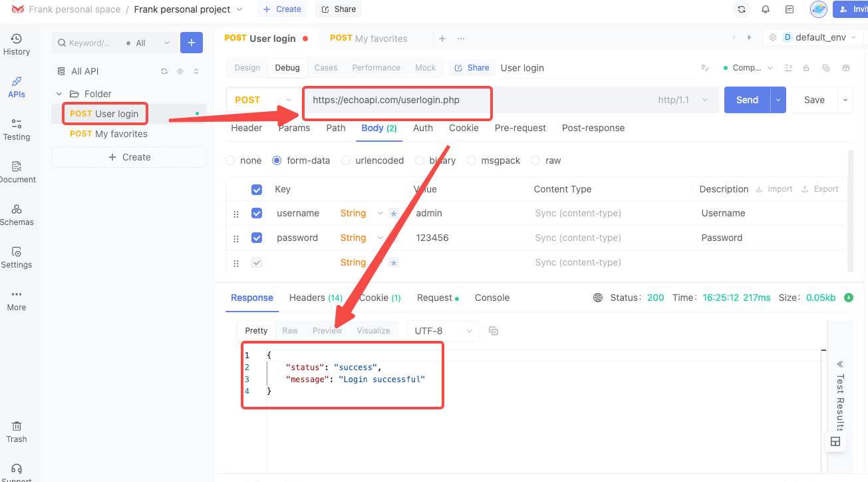Viewport: 868px width, 482px height.
Task: Click the layout toggle icon below Test Results
Action: (x=836, y=441)
